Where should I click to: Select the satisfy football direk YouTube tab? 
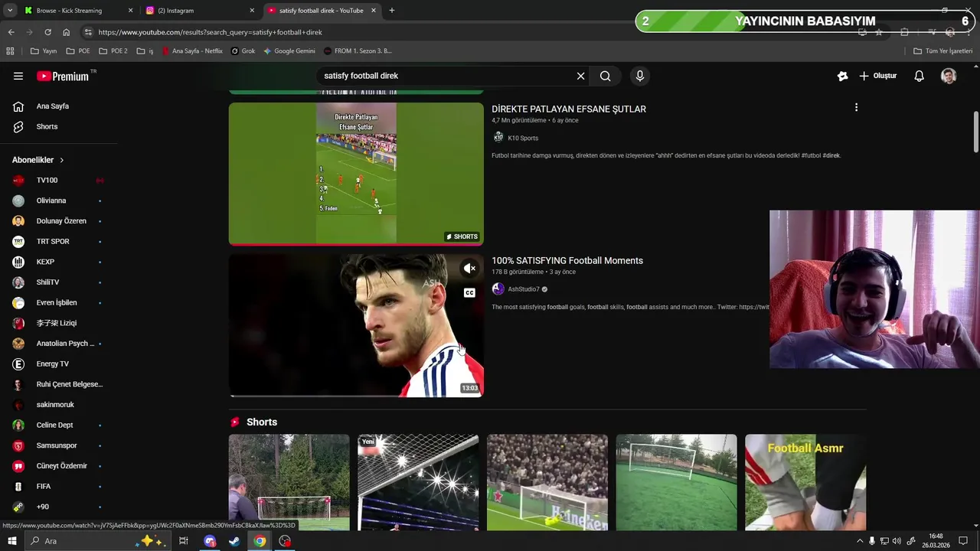[x=322, y=11]
